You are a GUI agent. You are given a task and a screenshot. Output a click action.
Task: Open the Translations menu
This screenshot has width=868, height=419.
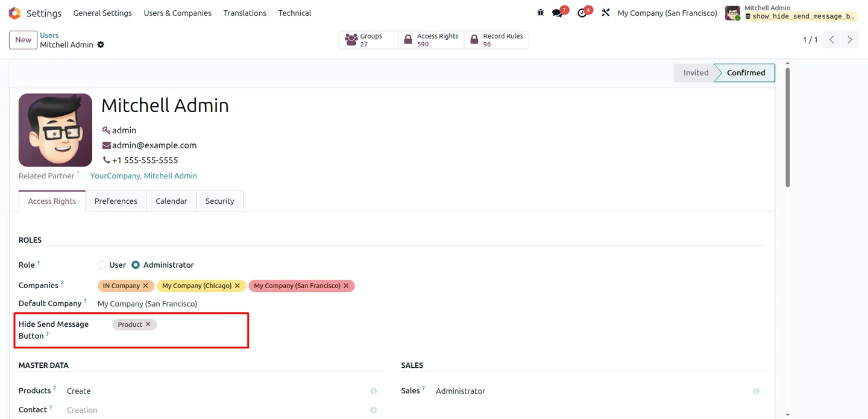(x=245, y=13)
